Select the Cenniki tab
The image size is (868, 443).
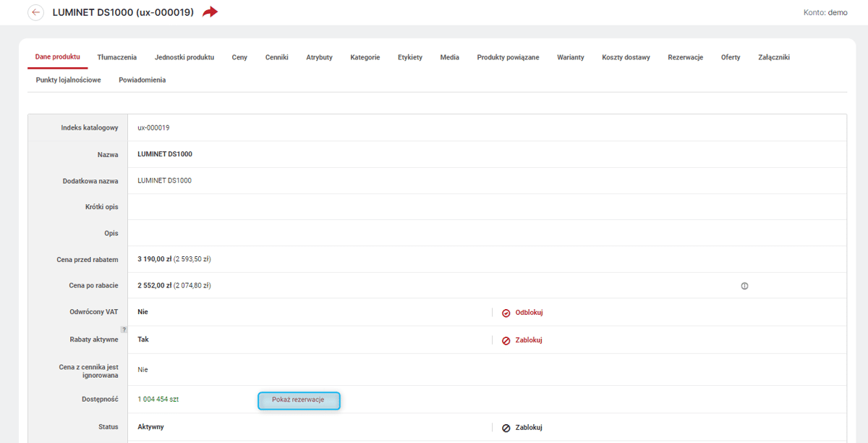277,57
